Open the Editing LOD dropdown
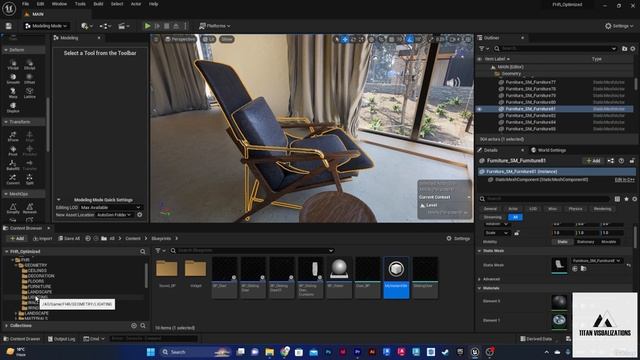 [111, 207]
